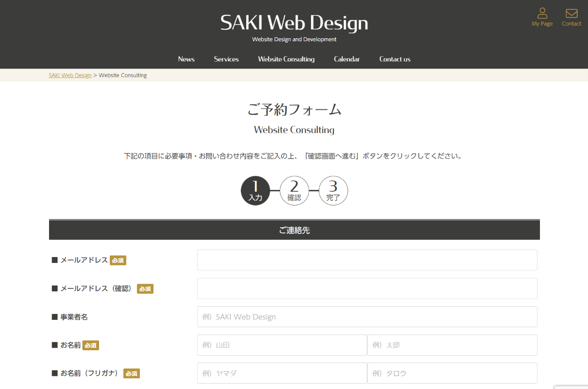This screenshot has height=389, width=588.
Task: Click the ご連絡先 section header
Action: click(294, 230)
